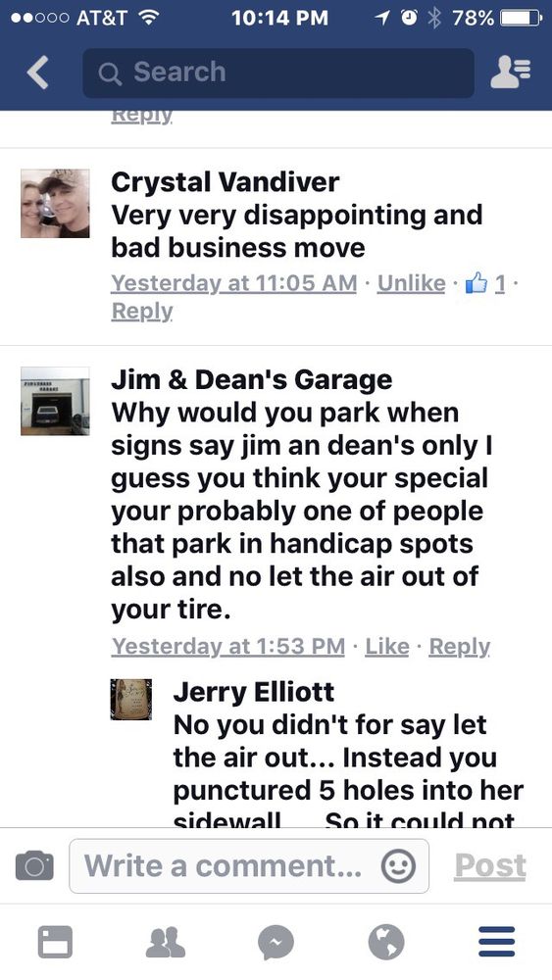Open Jerry Elliott's profile name
The width and height of the screenshot is (552, 980).
tap(254, 692)
